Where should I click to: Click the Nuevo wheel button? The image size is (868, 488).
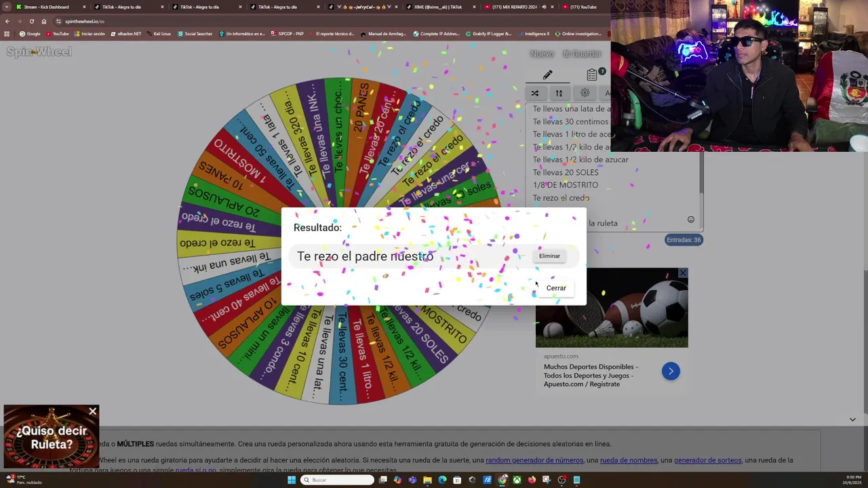542,54
